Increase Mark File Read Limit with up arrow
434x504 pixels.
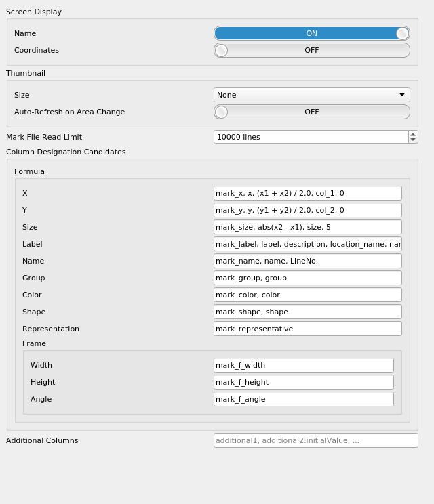tap(413, 134)
